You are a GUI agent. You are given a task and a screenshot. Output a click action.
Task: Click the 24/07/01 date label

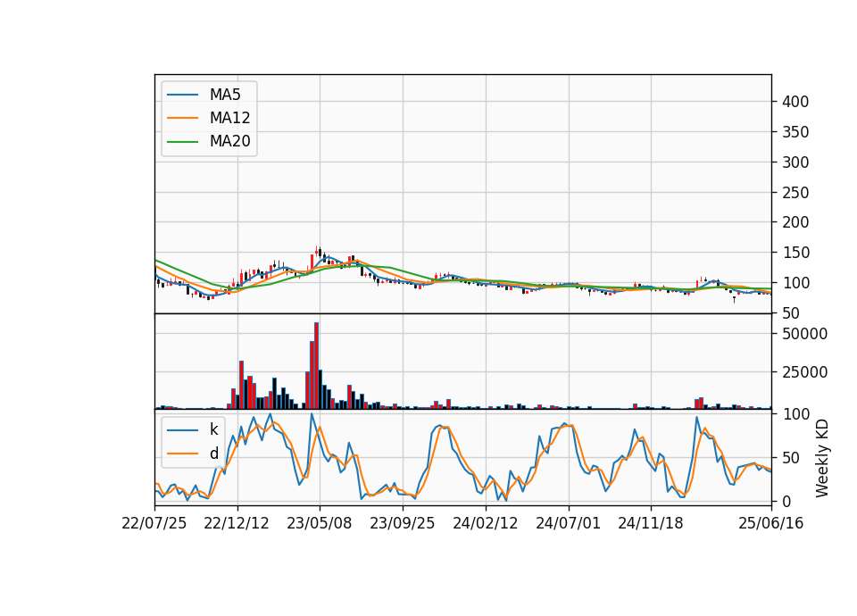(x=569, y=523)
